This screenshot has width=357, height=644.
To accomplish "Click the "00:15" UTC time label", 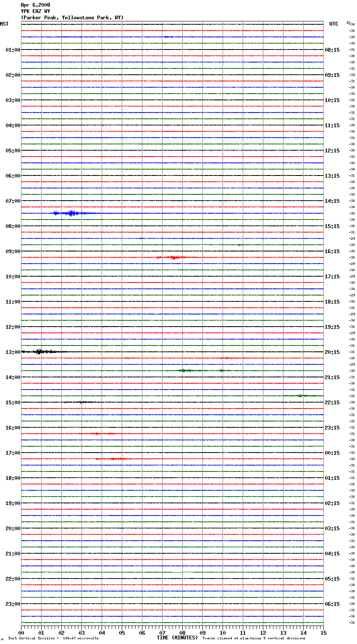I will tap(332, 453).
